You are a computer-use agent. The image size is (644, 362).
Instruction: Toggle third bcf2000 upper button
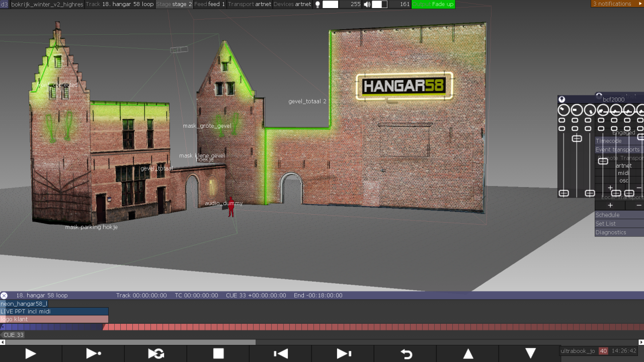588,121
